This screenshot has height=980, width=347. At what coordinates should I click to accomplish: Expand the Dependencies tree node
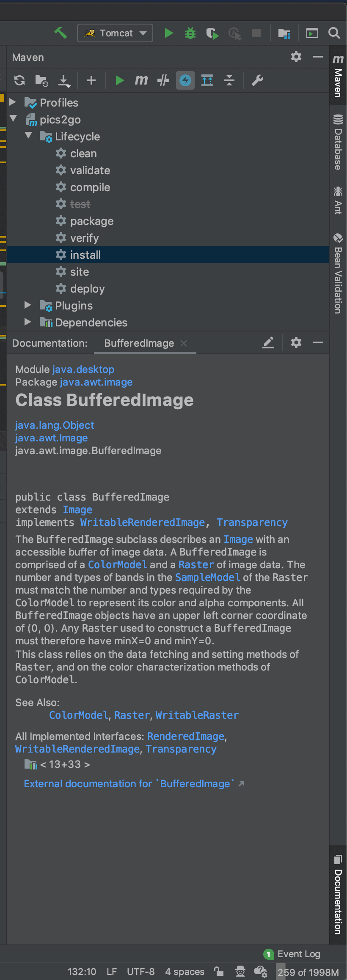click(x=28, y=322)
